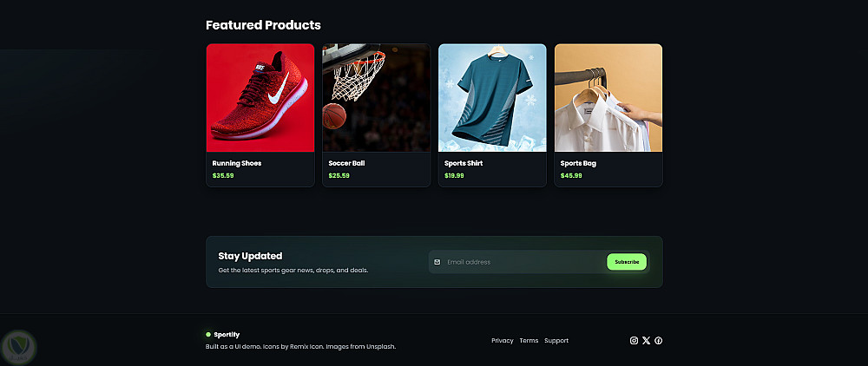This screenshot has width=868, height=366.
Task: Click the $45.99 Sports Bag price
Action: (x=571, y=176)
